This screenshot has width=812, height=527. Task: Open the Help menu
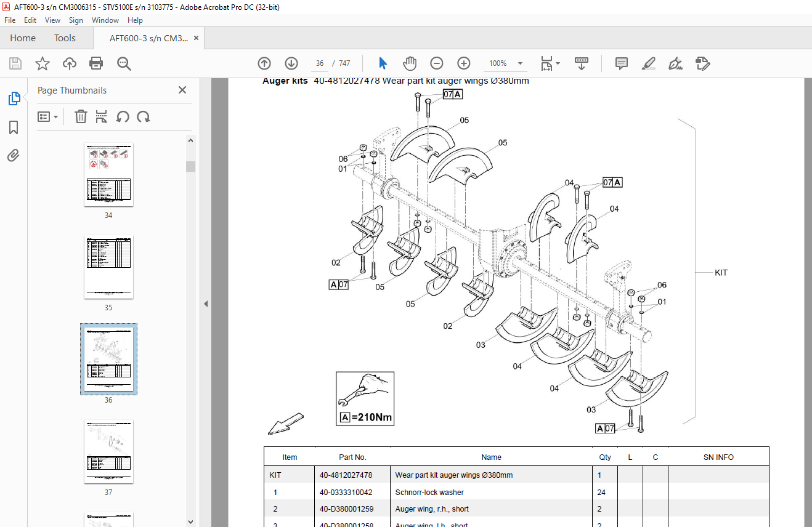coord(135,20)
